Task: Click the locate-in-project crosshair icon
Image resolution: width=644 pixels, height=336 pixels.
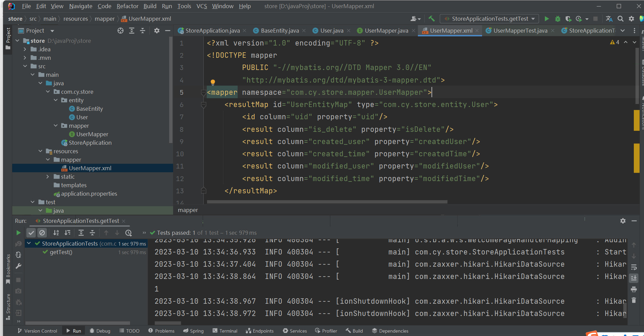Action: (x=121, y=31)
